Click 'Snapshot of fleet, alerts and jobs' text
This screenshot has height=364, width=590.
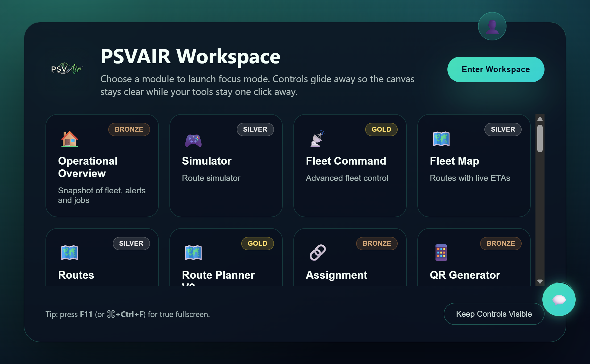[x=102, y=195]
